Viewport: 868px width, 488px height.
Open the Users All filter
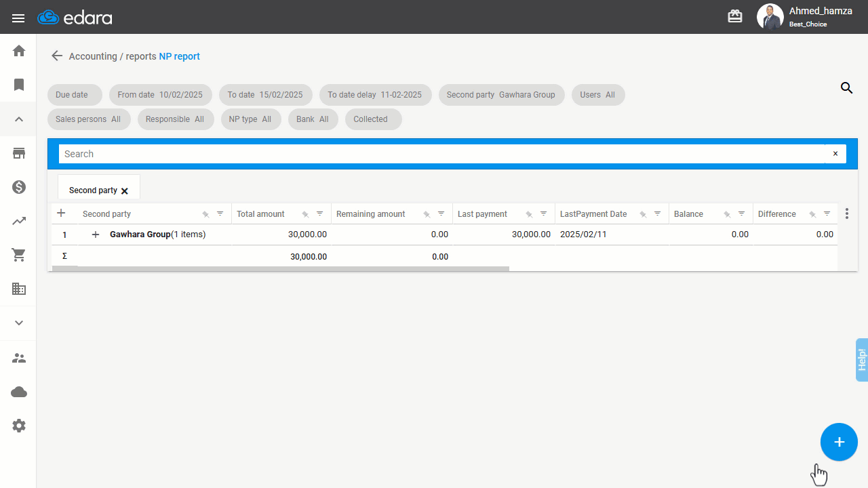597,95
